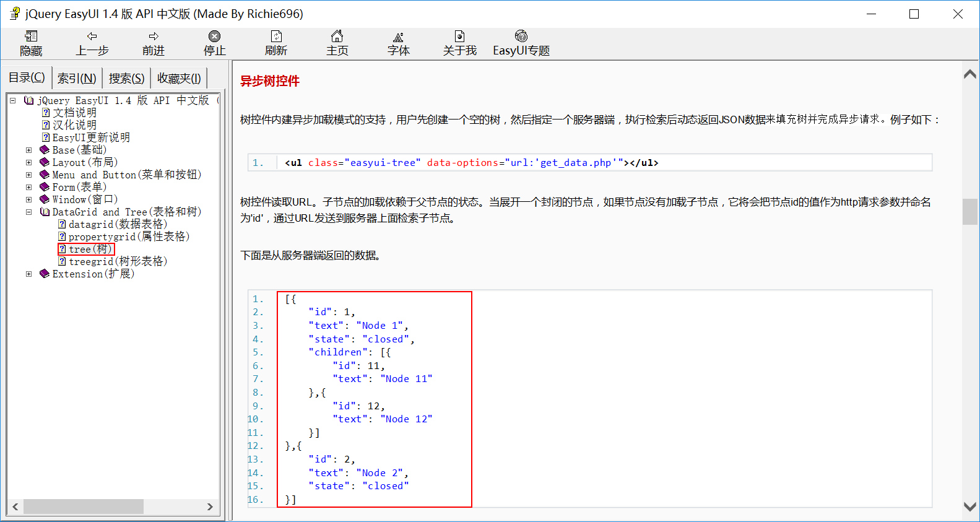This screenshot has height=522, width=980.
Task: Open the EasyUI专题 globe icon
Action: click(521, 37)
